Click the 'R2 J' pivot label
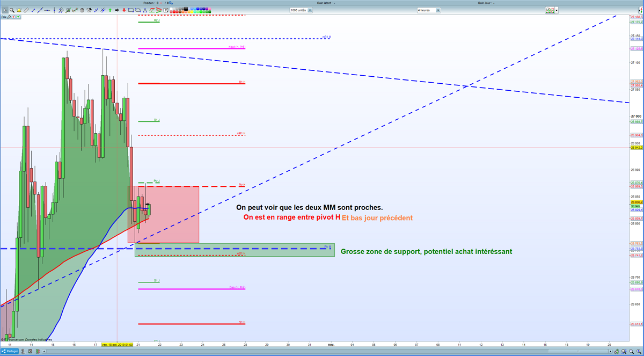The width and height of the screenshot is (644, 356). point(157,20)
